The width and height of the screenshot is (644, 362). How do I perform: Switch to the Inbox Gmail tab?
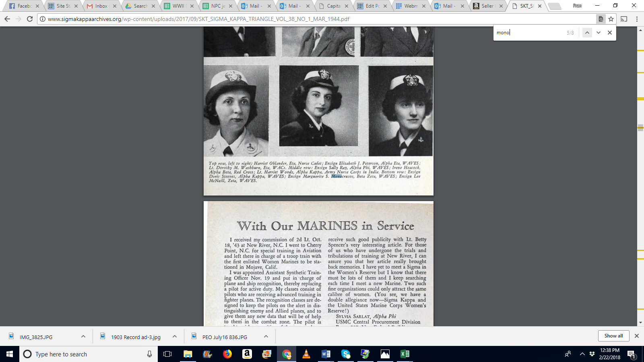(101, 6)
